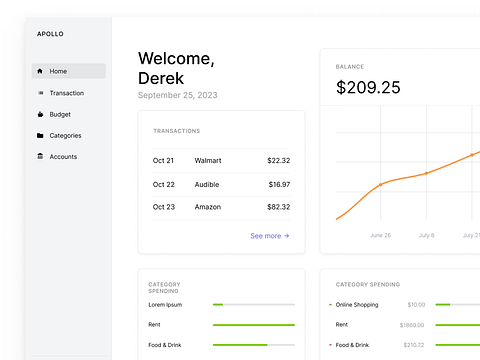Select the Oct 23 Amazon transaction row
This screenshot has width=480, height=360.
point(221,207)
